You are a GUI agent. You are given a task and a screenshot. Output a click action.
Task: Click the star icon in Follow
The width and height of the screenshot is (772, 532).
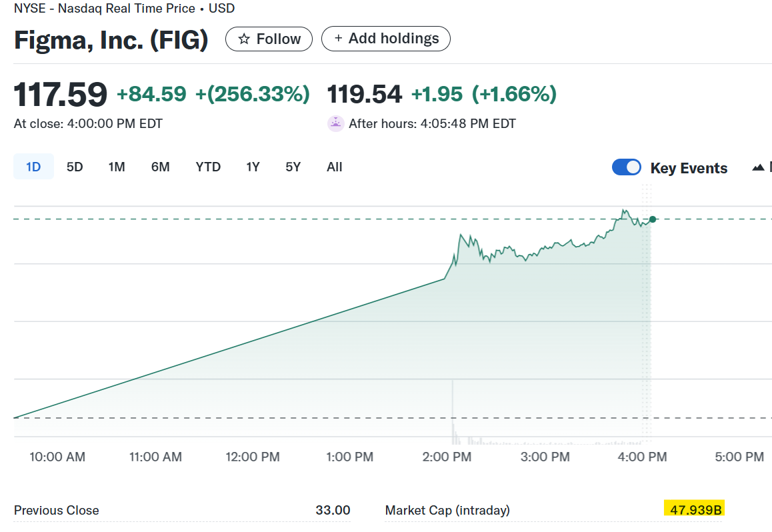click(x=244, y=39)
